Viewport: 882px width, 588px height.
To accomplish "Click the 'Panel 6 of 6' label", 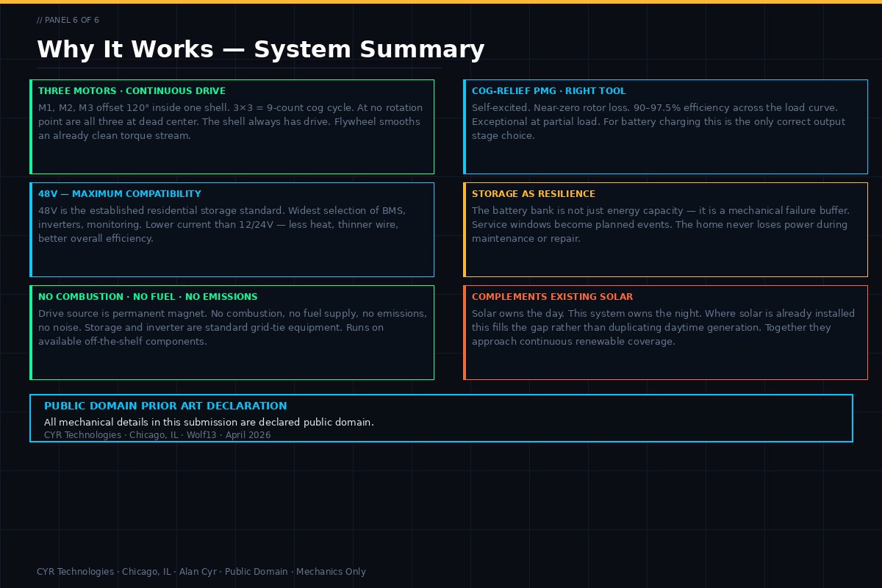I will click(68, 20).
